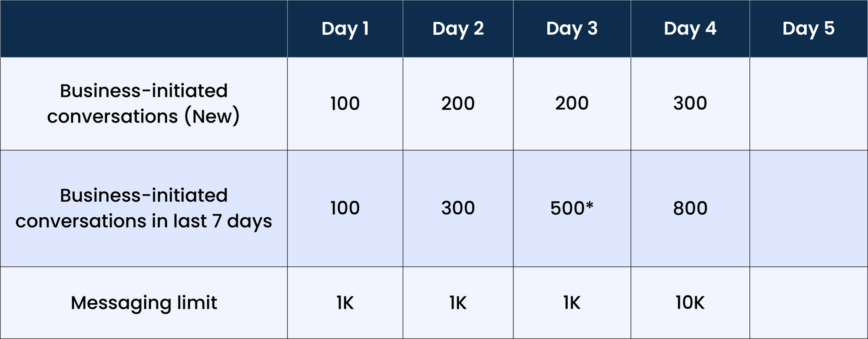This screenshot has height=339, width=868.
Task: Select the 800 value under Day 4
Action: click(x=690, y=209)
